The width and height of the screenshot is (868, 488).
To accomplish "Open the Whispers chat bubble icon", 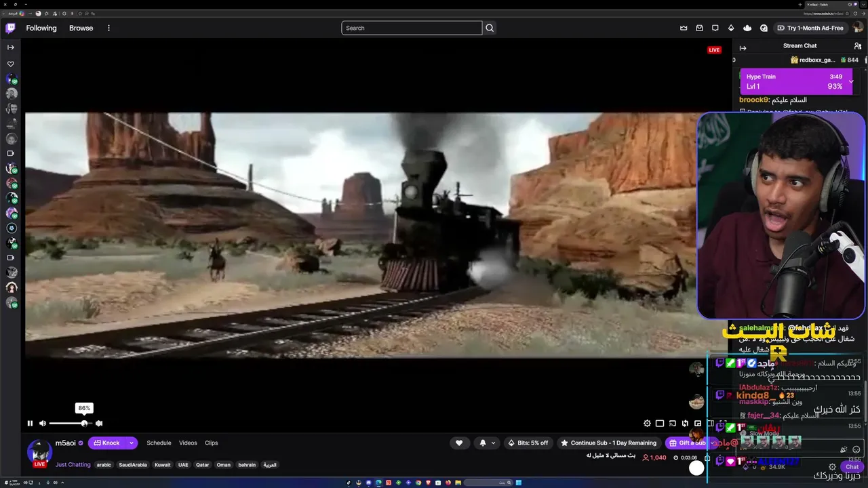I will click(x=715, y=28).
